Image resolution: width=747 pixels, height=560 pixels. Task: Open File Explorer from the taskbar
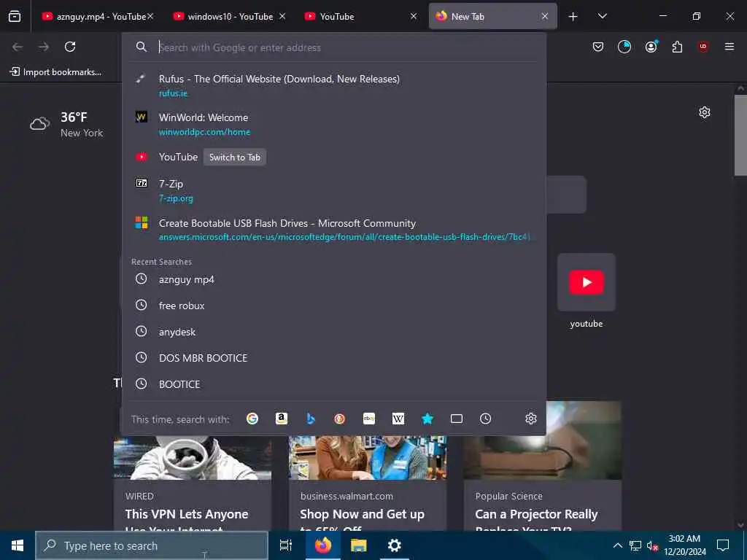358,545
